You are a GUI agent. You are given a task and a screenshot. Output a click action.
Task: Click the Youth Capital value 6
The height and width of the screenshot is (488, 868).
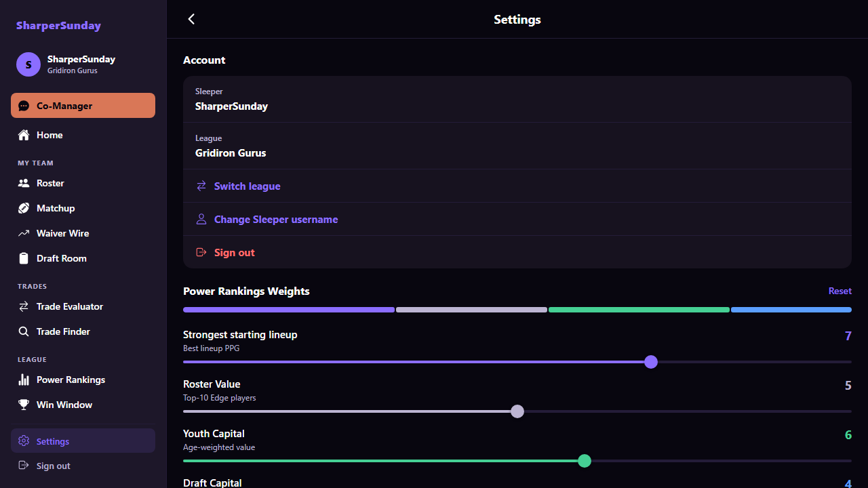[848, 435]
